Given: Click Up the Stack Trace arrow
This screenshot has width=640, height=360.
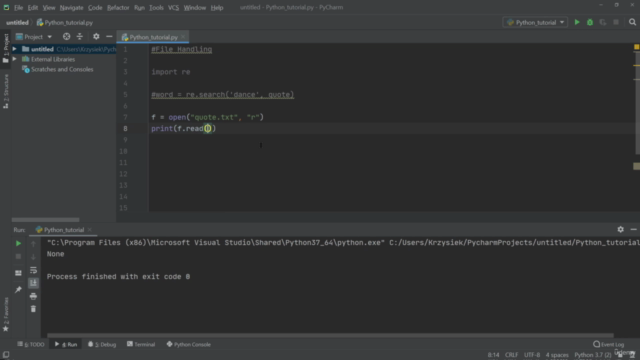Looking at the screenshot, I should click(x=33, y=244).
